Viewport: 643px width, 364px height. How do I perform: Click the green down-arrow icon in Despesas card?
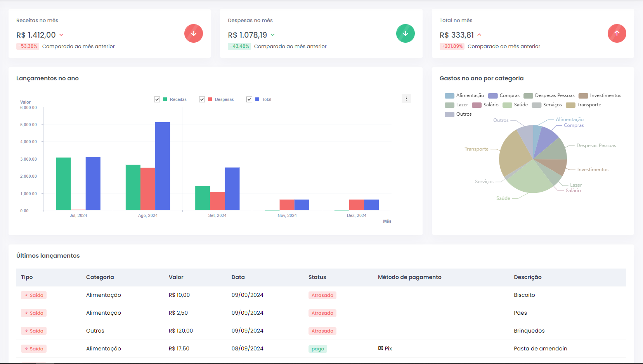coord(405,33)
